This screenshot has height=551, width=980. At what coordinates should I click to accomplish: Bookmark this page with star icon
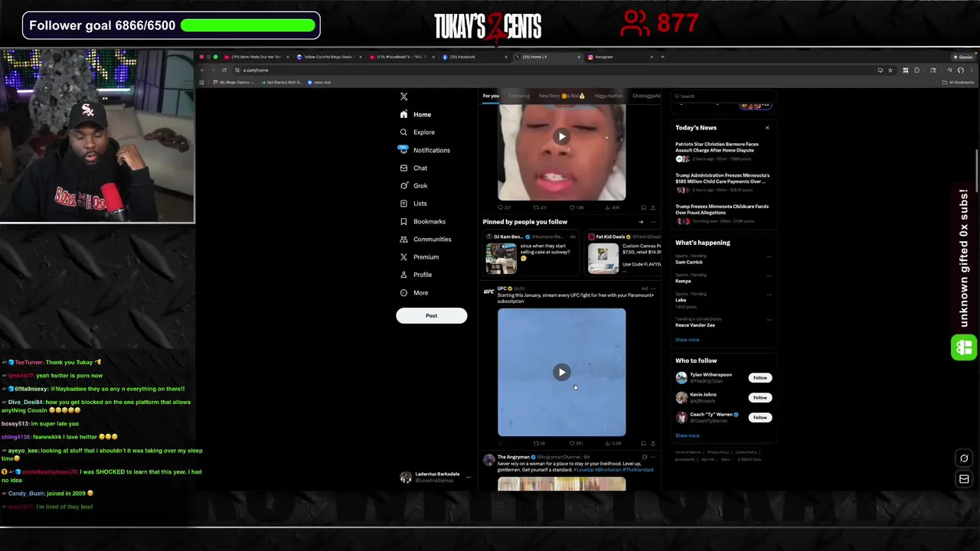(890, 70)
